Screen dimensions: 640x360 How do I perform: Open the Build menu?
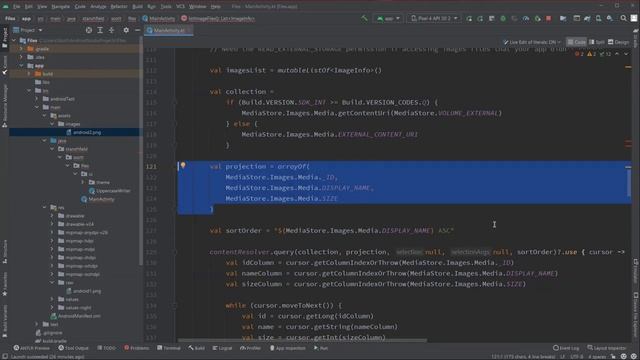tap(138, 7)
